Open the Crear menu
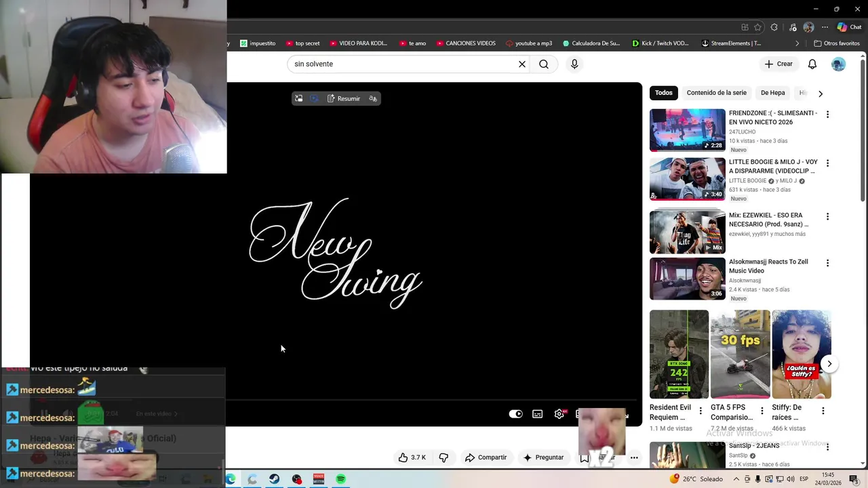The width and height of the screenshot is (868, 488). [778, 64]
